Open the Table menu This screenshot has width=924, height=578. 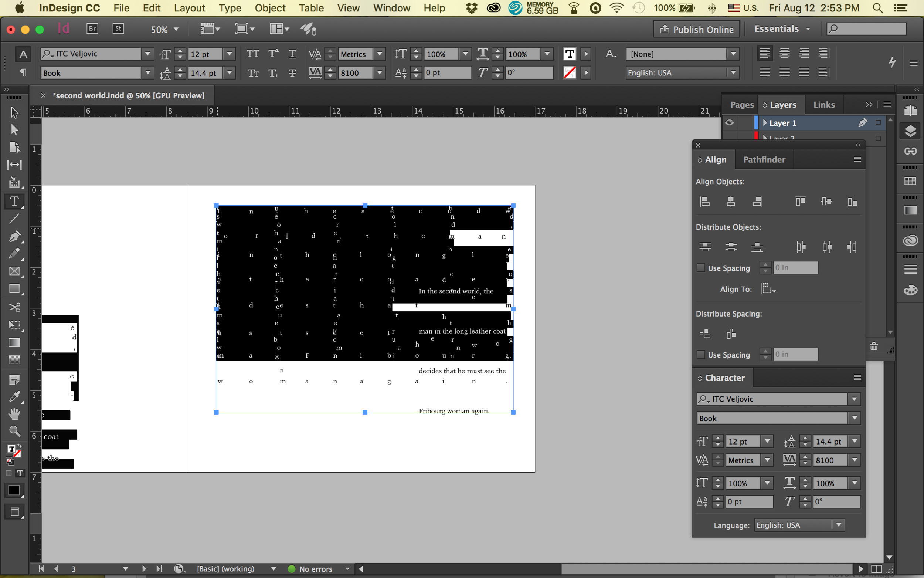pyautogui.click(x=311, y=8)
